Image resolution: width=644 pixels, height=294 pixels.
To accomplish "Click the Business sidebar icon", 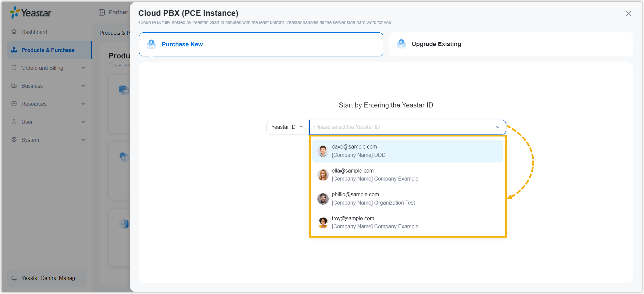I will click(x=14, y=86).
